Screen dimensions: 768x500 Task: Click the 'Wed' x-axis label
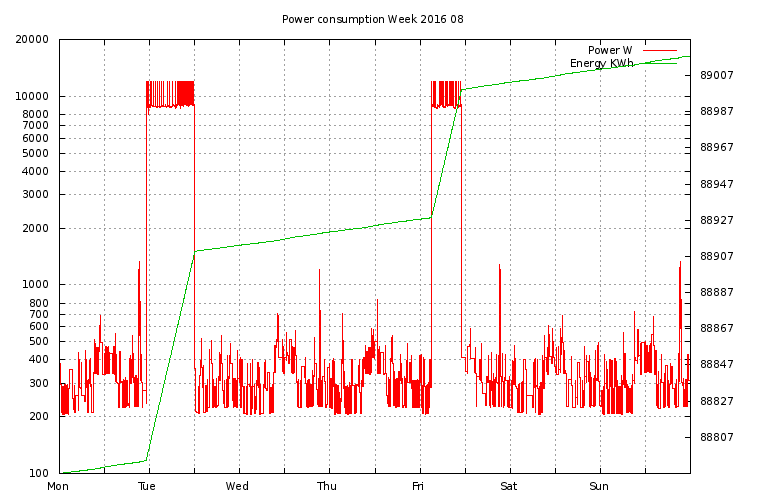point(237,486)
